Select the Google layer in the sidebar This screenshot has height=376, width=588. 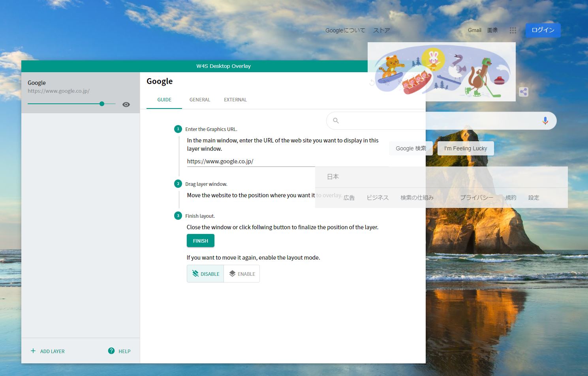(x=81, y=93)
